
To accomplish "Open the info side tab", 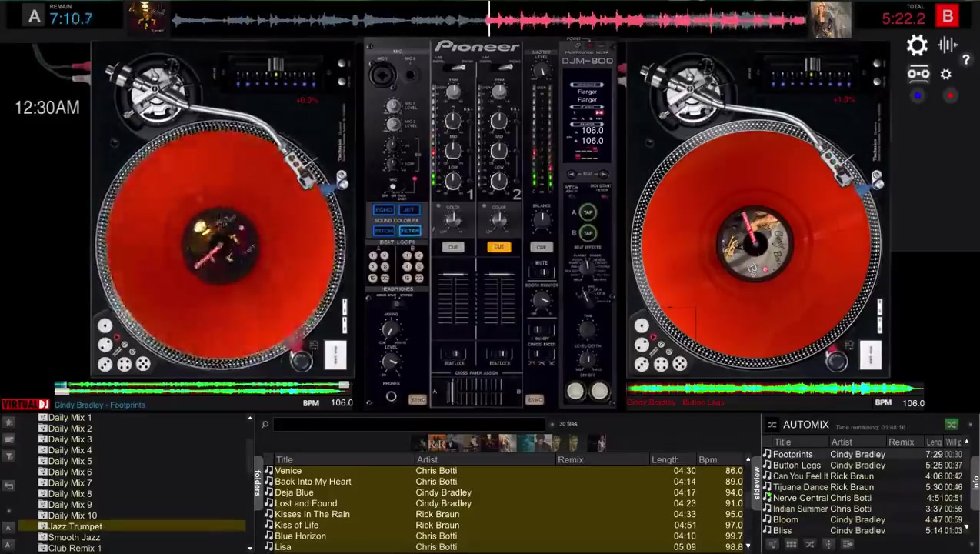I will point(975,482).
